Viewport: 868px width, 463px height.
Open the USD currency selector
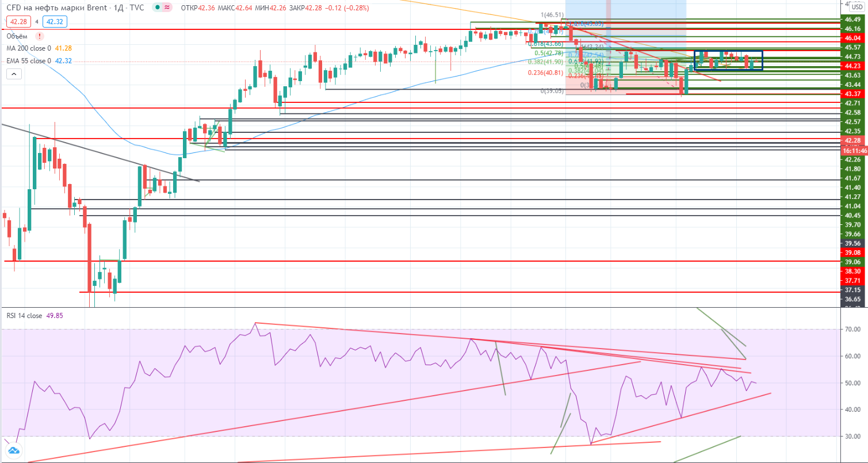pyautogui.click(x=856, y=7)
